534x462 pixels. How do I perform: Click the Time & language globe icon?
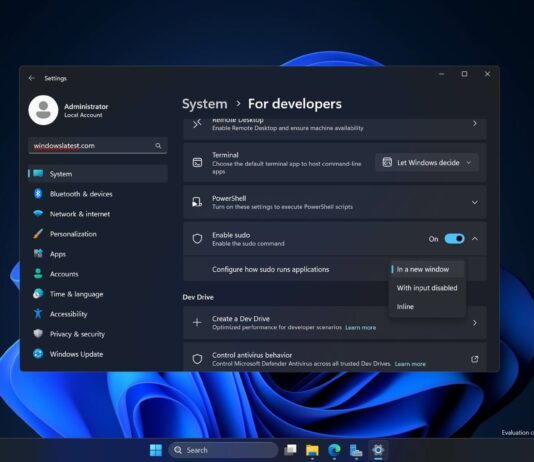(38, 294)
